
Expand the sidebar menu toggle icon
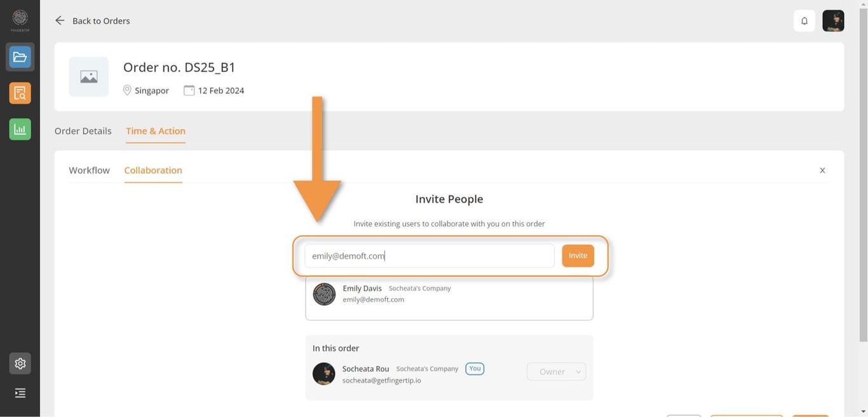click(x=20, y=393)
